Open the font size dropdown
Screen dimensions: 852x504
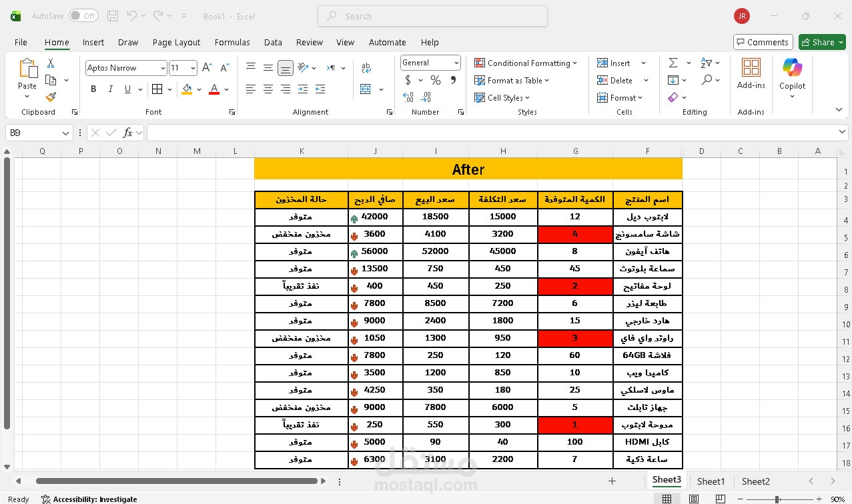point(193,68)
